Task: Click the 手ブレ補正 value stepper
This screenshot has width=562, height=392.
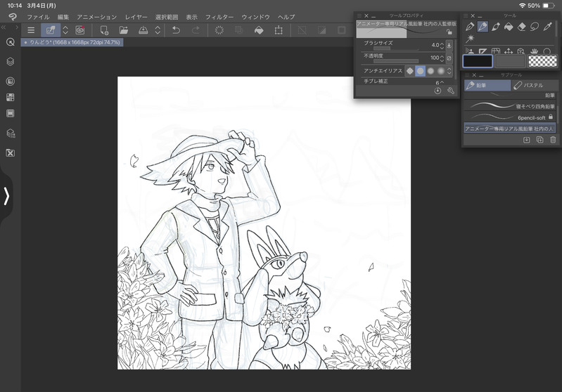Action: [x=442, y=82]
